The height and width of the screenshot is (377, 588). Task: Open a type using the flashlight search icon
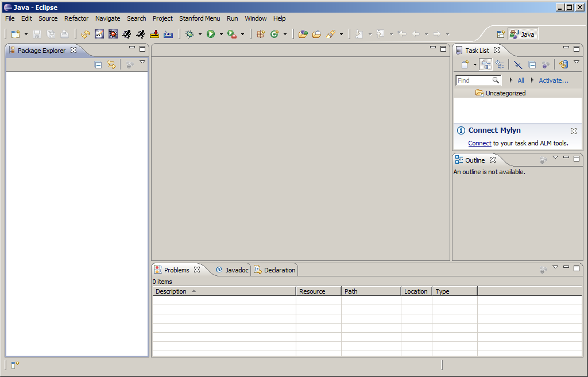332,34
